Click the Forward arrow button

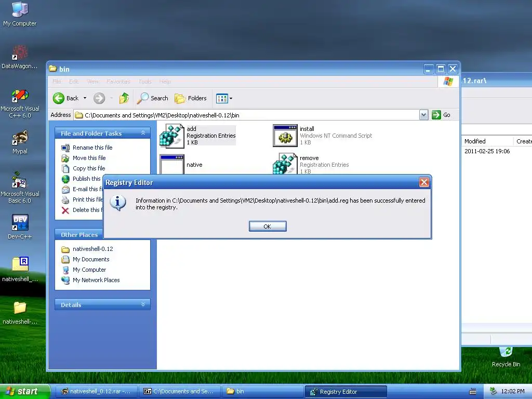[99, 98]
